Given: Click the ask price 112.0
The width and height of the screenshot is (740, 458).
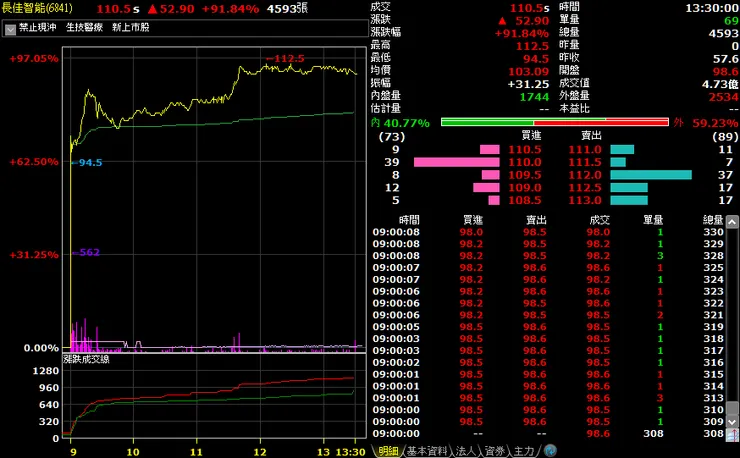Looking at the screenshot, I should (585, 175).
